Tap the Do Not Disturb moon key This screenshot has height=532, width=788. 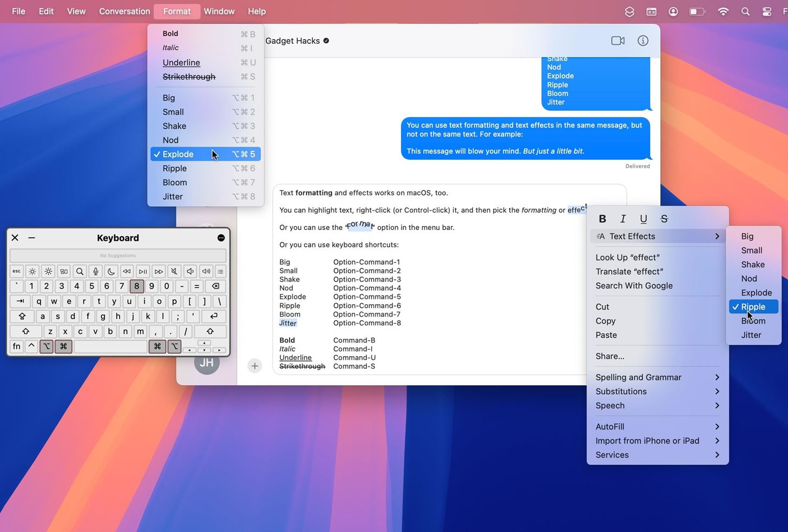pyautogui.click(x=111, y=271)
